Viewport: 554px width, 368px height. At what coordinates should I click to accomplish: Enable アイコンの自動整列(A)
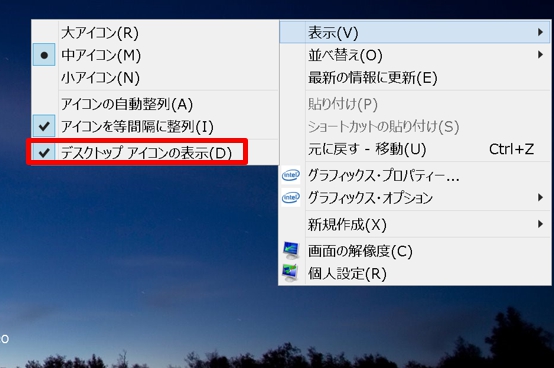tap(155, 104)
